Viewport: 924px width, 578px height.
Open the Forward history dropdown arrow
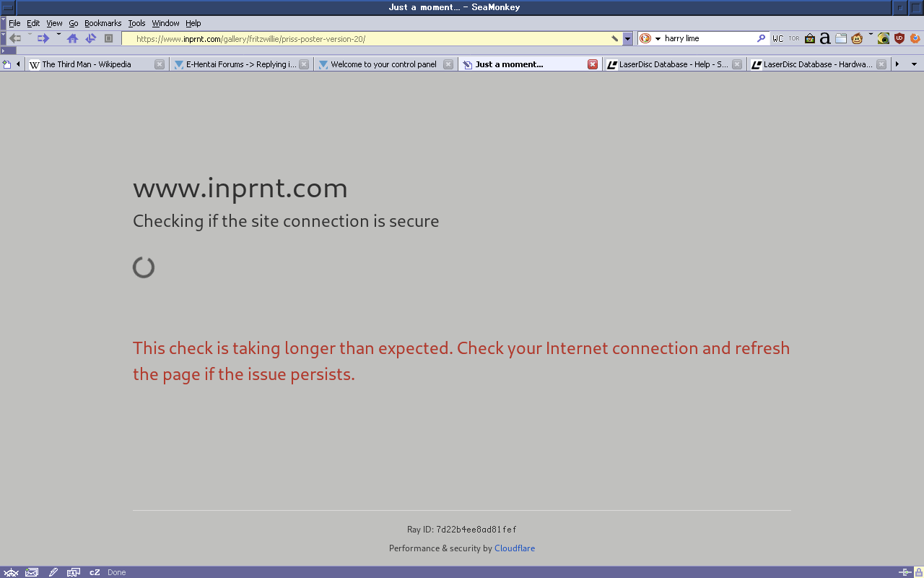(58, 35)
